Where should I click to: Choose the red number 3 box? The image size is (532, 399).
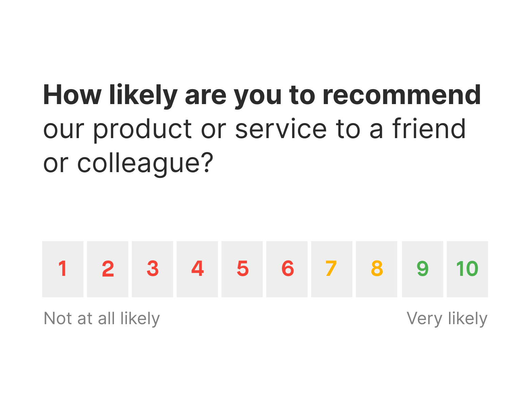152,269
